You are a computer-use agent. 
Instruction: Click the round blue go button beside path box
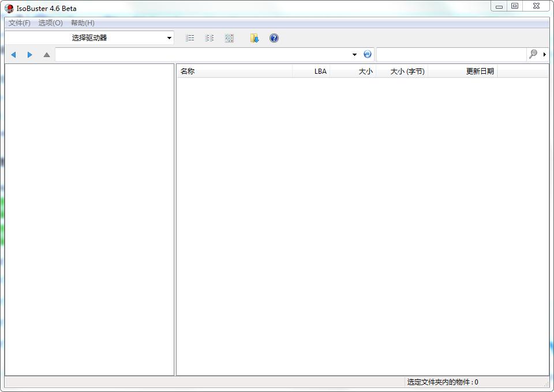[x=368, y=54]
